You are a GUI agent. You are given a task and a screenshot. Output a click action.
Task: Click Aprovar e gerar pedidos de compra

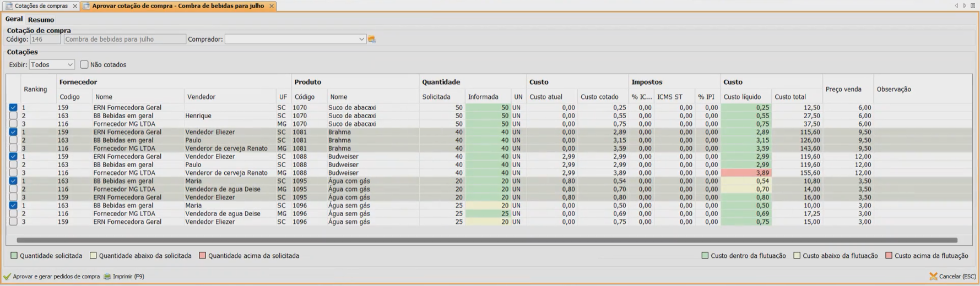pyautogui.click(x=56, y=277)
